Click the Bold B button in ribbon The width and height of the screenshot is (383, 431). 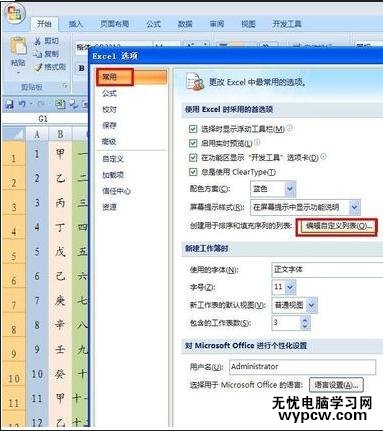point(81,68)
